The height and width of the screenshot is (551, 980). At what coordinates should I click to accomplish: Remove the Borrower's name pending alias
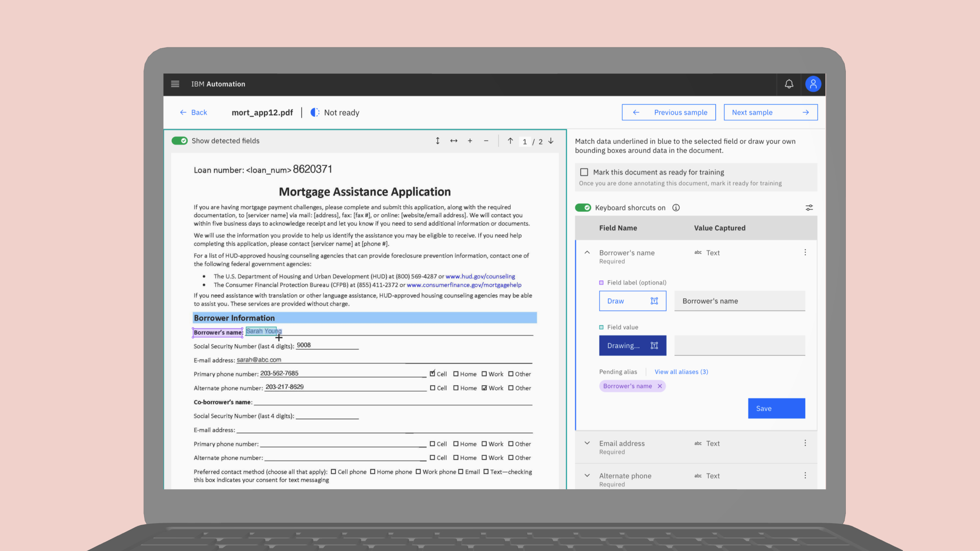coord(660,386)
